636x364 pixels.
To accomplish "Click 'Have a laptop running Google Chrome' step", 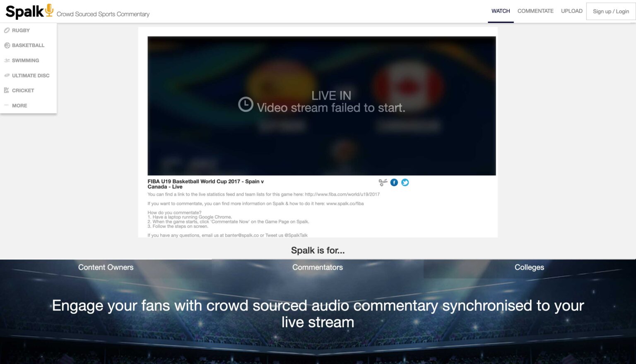I will click(190, 217).
